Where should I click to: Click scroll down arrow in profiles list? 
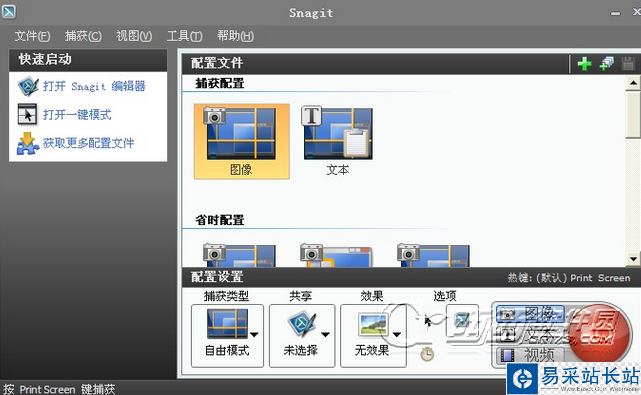click(633, 259)
